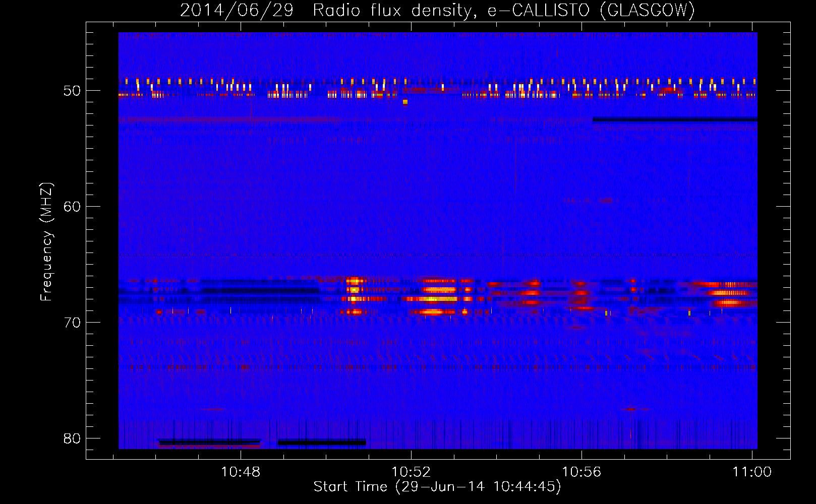Click the 10:56 time tick label
816x504 pixels.
(x=581, y=472)
